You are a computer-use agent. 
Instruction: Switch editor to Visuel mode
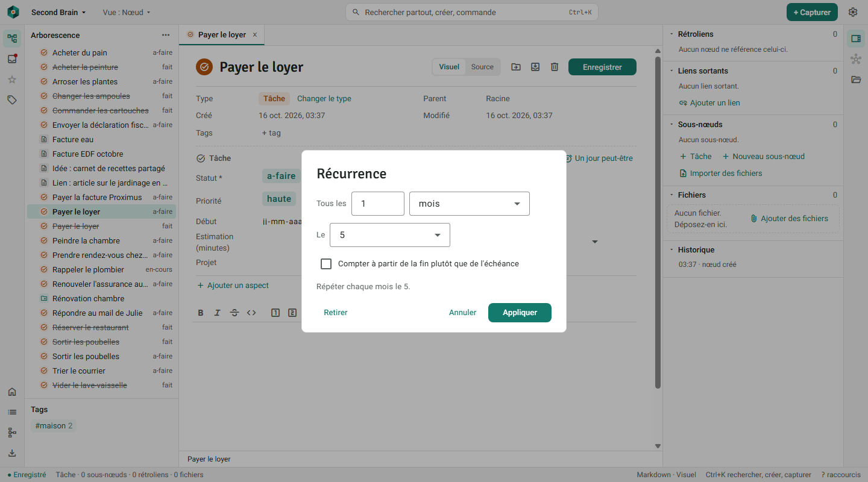[449, 67]
